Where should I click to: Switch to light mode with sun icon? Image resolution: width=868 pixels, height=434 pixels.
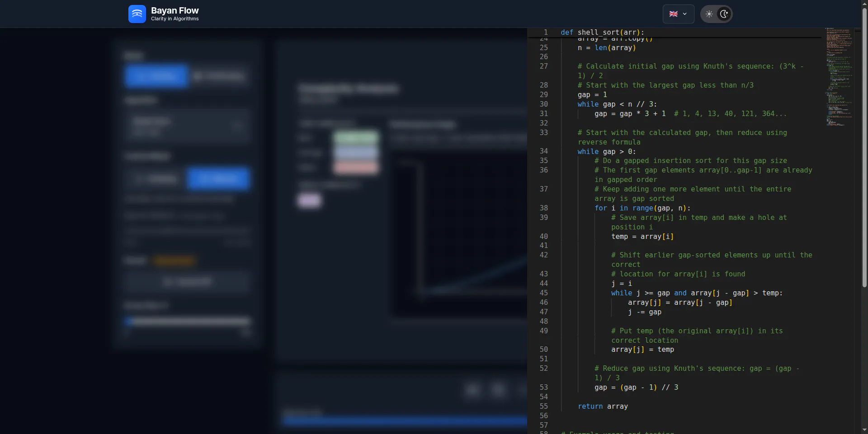709,14
